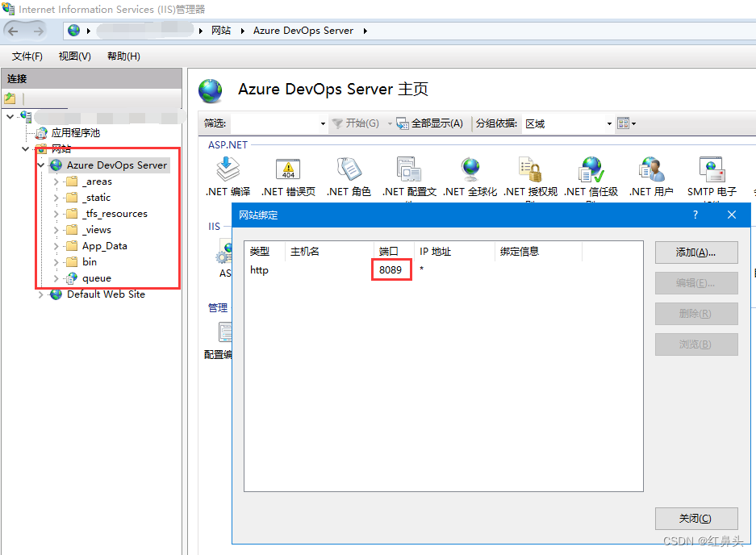Image resolution: width=756 pixels, height=555 pixels.
Task: Click the help ? button in 网站绑定 dialog
Action: pyautogui.click(x=695, y=215)
